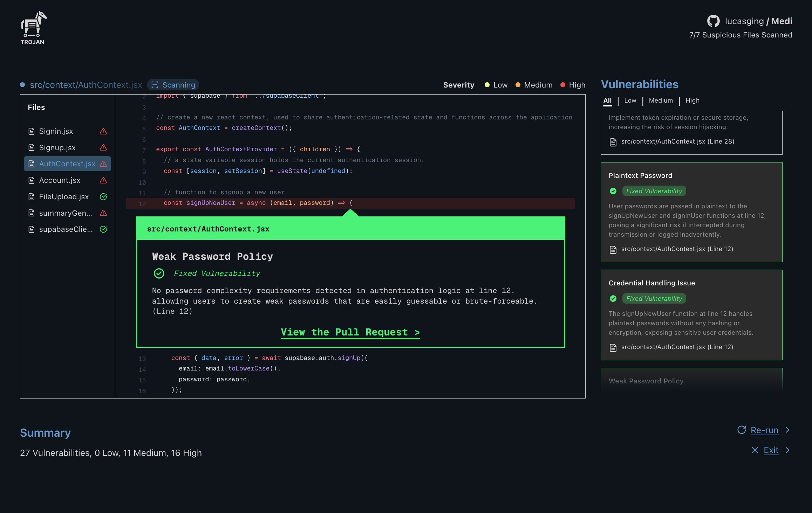Click the Exit link

(x=771, y=450)
